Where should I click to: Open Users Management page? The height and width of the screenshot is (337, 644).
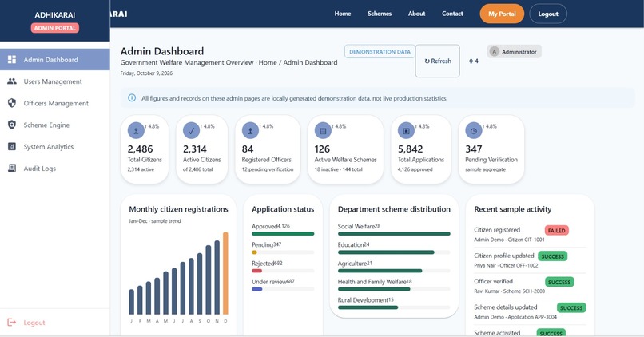tap(55, 81)
